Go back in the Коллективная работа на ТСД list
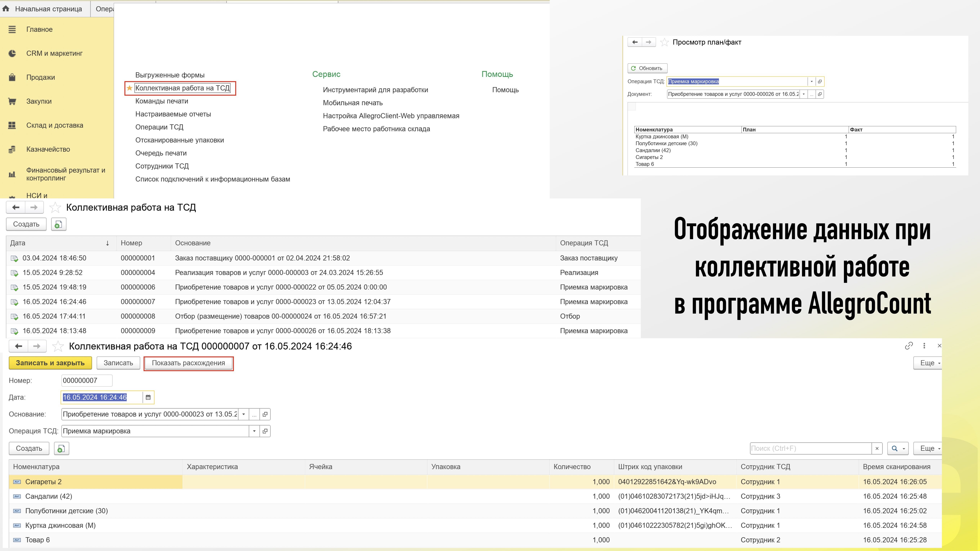Screen dimensions: 980x551 coord(16,207)
